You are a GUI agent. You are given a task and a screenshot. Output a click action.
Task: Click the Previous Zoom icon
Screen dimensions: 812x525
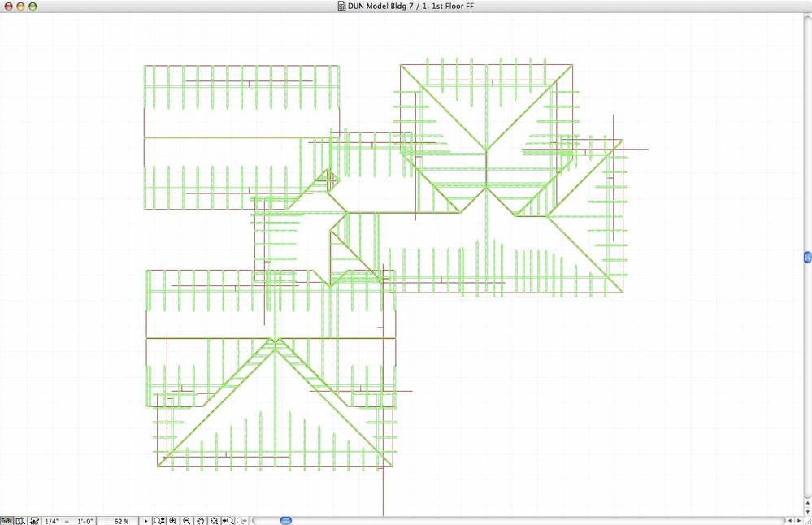point(228,521)
